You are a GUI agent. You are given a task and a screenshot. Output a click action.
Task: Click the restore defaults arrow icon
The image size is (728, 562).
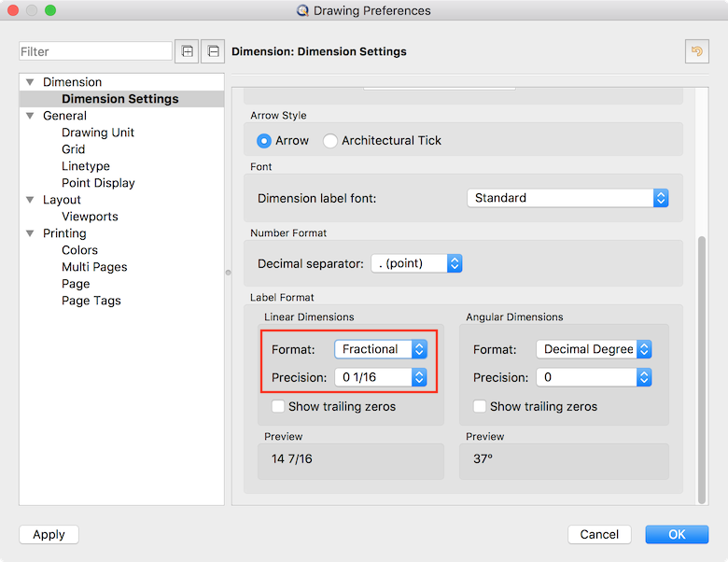coord(696,51)
